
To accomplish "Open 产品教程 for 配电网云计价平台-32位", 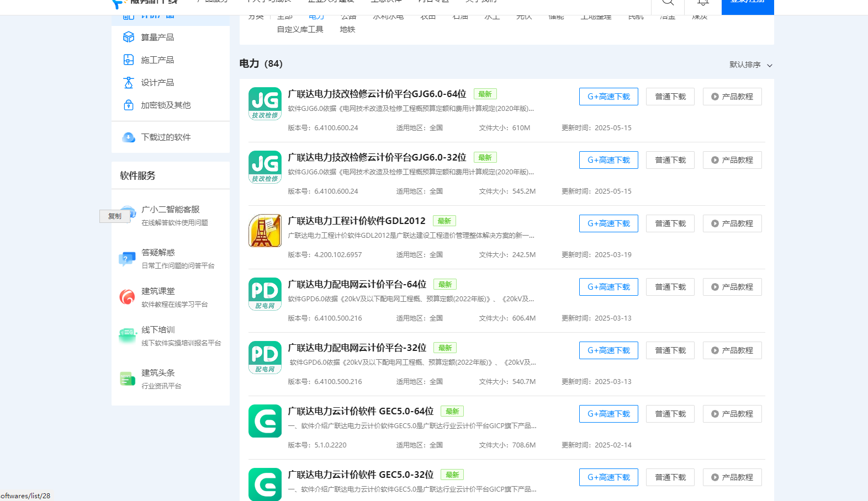I will (732, 350).
